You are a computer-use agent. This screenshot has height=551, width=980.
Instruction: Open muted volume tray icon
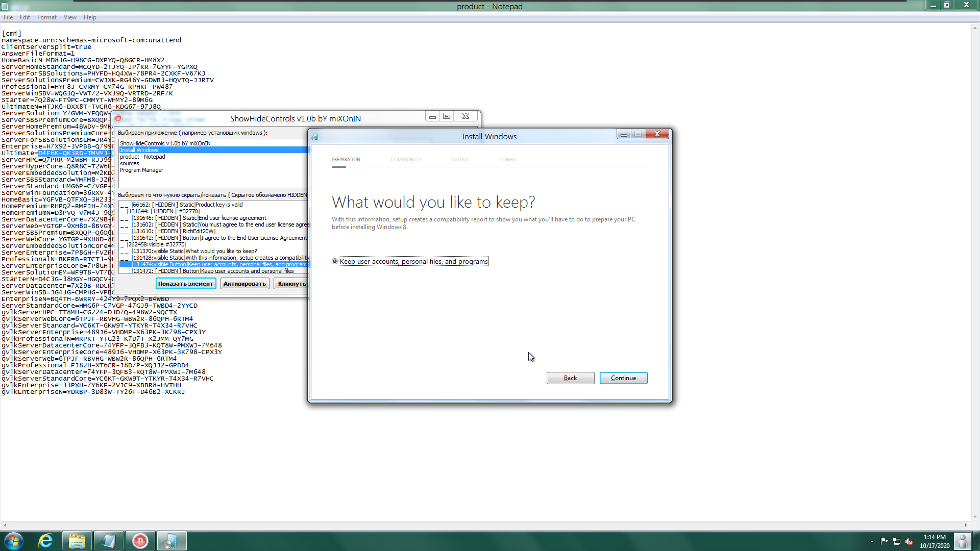click(909, 541)
